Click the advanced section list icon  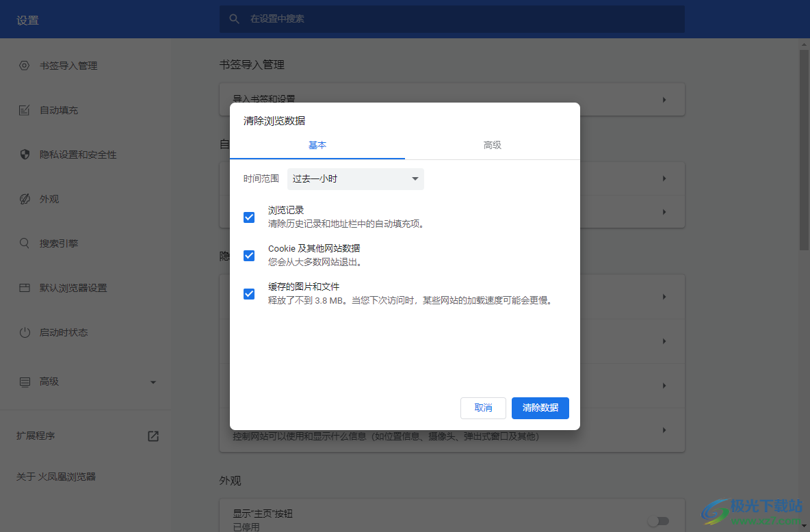point(24,382)
